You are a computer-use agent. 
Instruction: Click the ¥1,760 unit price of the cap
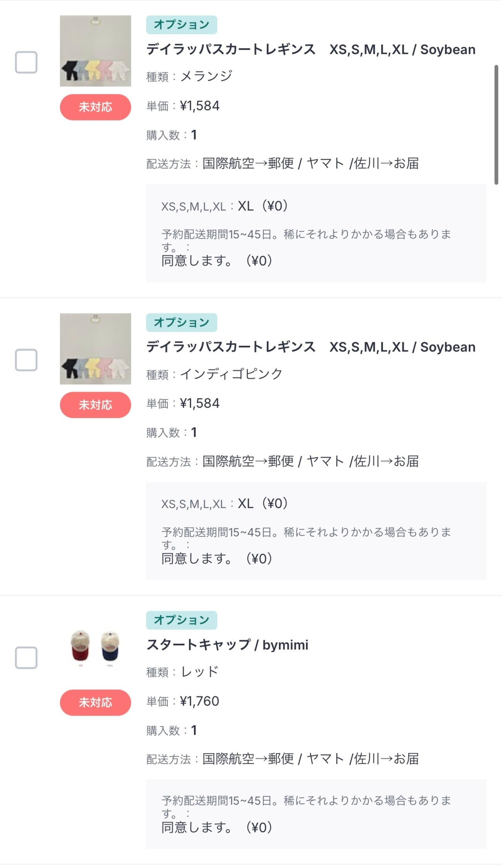pos(199,701)
